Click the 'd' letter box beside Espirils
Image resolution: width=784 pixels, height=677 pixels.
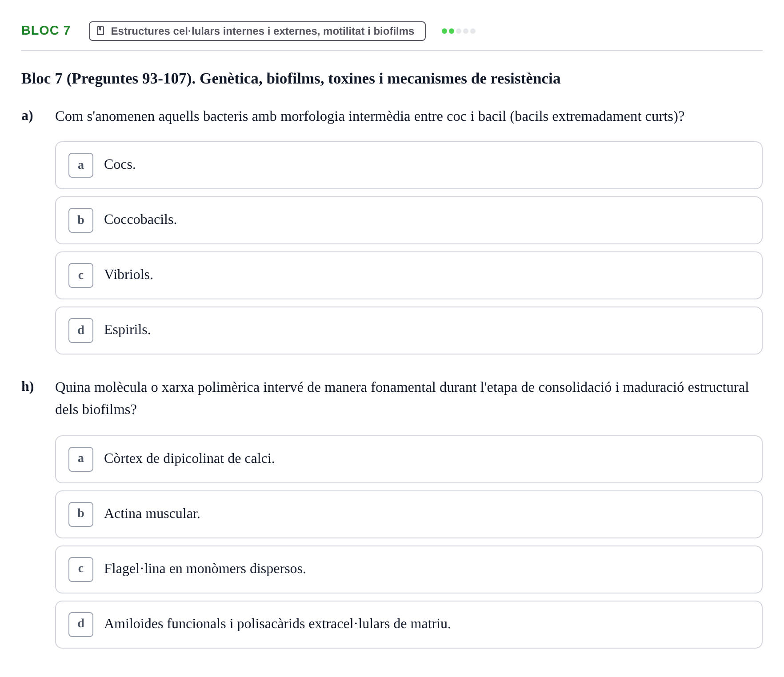81,331
